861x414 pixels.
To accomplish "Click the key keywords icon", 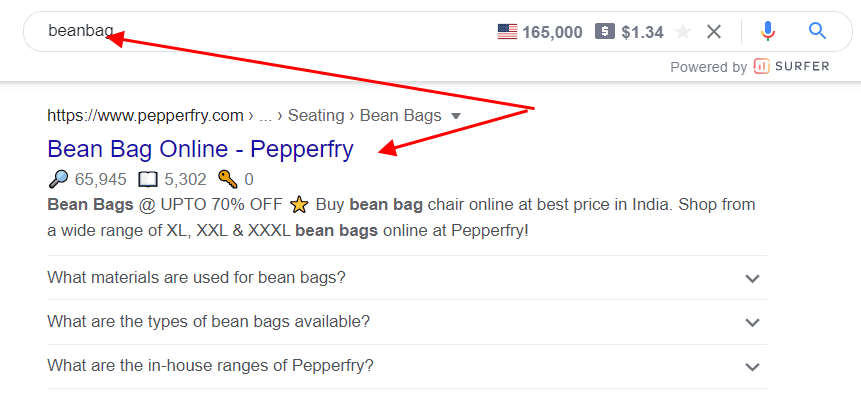I will [227, 180].
